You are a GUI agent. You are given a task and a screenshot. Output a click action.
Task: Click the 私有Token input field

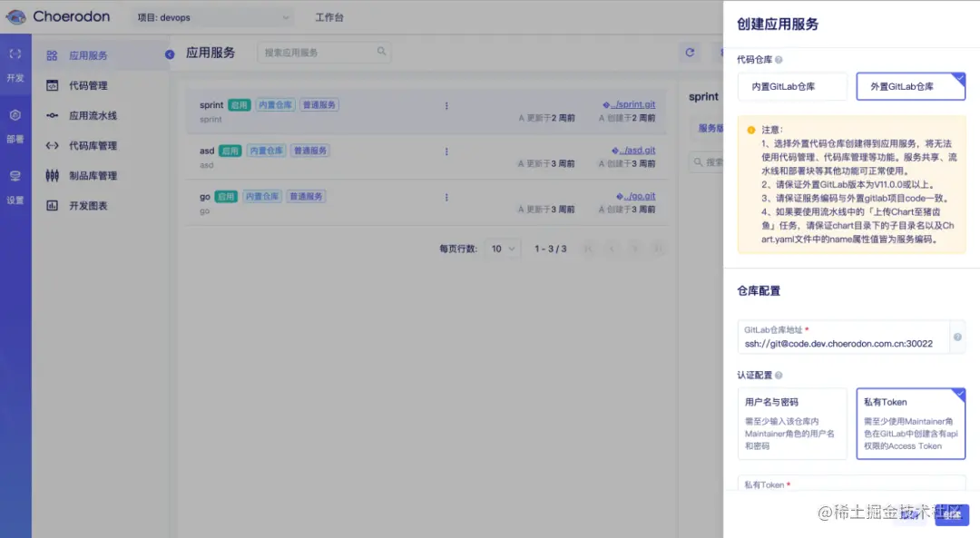pyautogui.click(x=851, y=483)
